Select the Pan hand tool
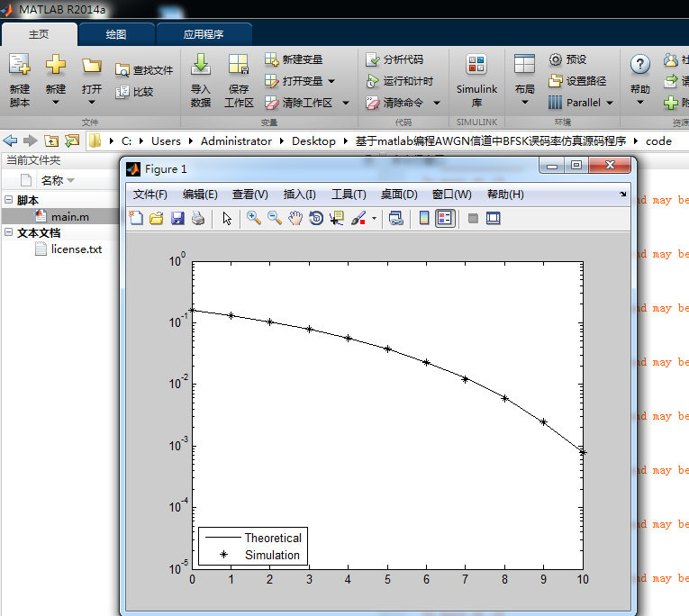 click(x=295, y=218)
